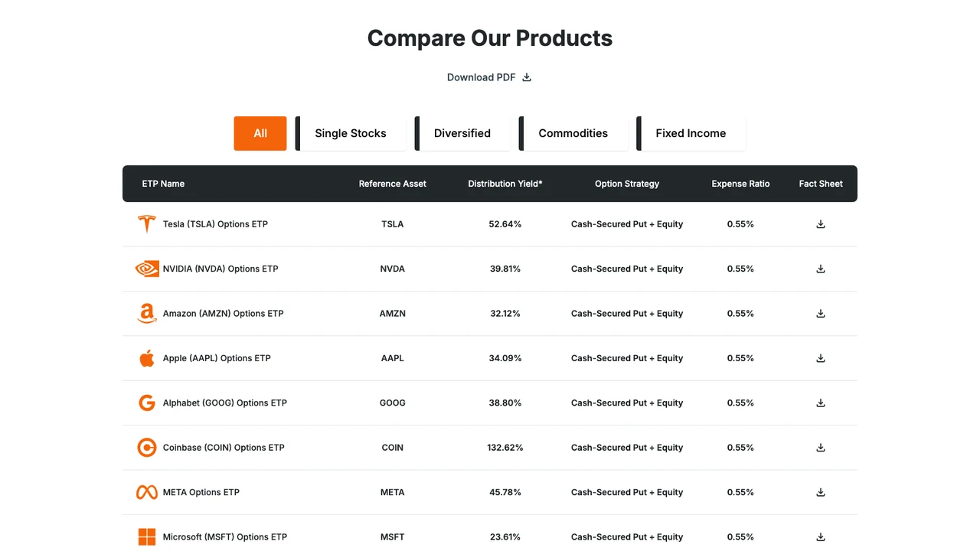Click the Tesla logo icon
Screen dimensions: 980x551
click(147, 224)
